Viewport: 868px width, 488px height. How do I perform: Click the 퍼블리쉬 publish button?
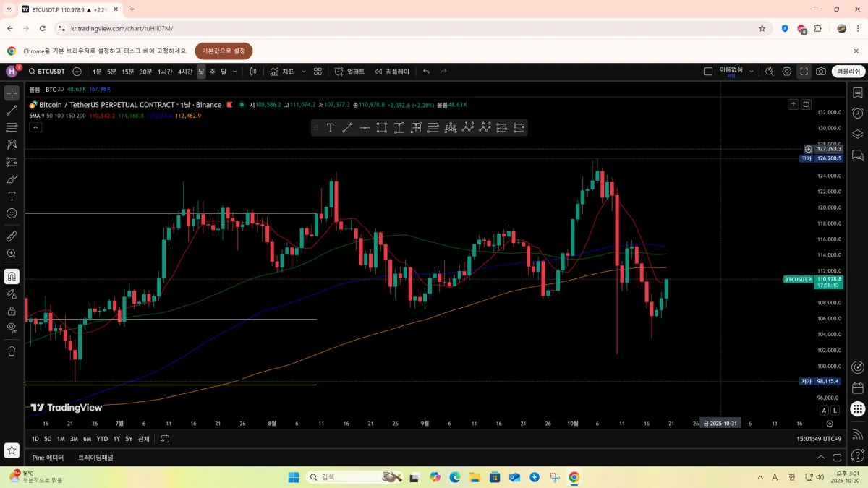pyautogui.click(x=848, y=72)
